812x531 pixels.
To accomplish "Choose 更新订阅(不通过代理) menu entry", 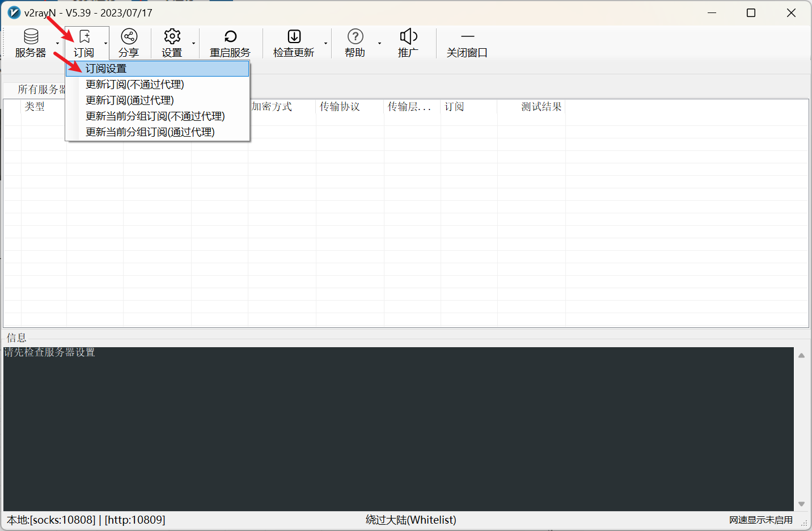I will click(135, 85).
